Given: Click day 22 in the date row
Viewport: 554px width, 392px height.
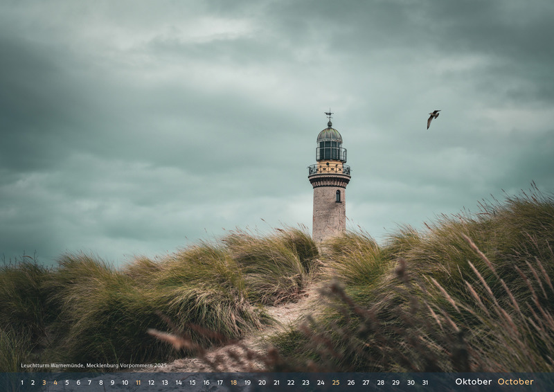Looking at the screenshot, I should [291, 382].
